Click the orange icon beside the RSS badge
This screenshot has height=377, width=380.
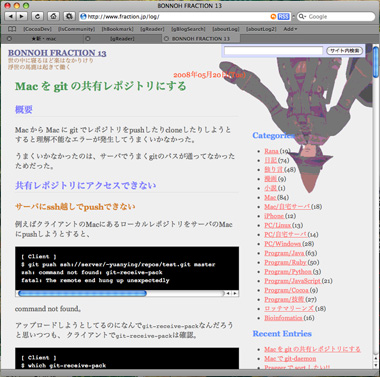pos(273,16)
